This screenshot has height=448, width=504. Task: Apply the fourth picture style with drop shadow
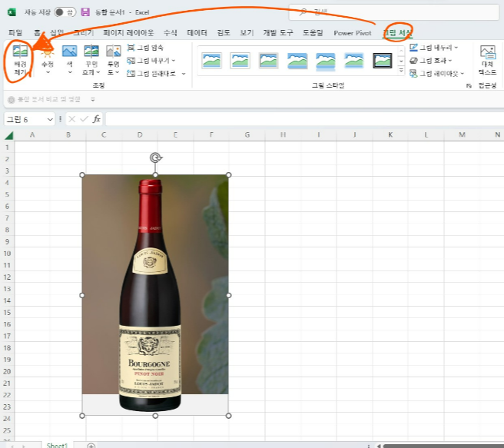pos(297,61)
